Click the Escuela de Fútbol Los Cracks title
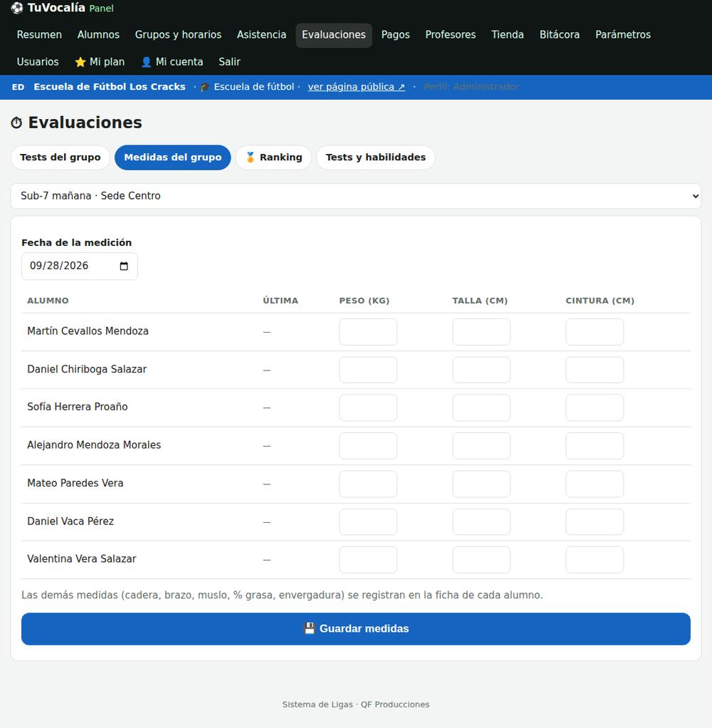The width and height of the screenshot is (712, 728). 110,87
